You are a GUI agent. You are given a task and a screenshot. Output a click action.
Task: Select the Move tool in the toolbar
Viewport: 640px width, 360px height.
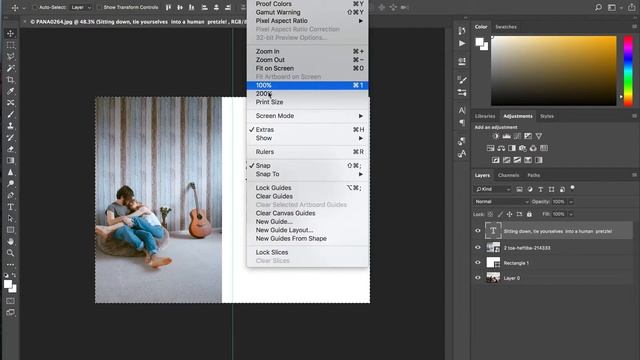tap(11, 33)
